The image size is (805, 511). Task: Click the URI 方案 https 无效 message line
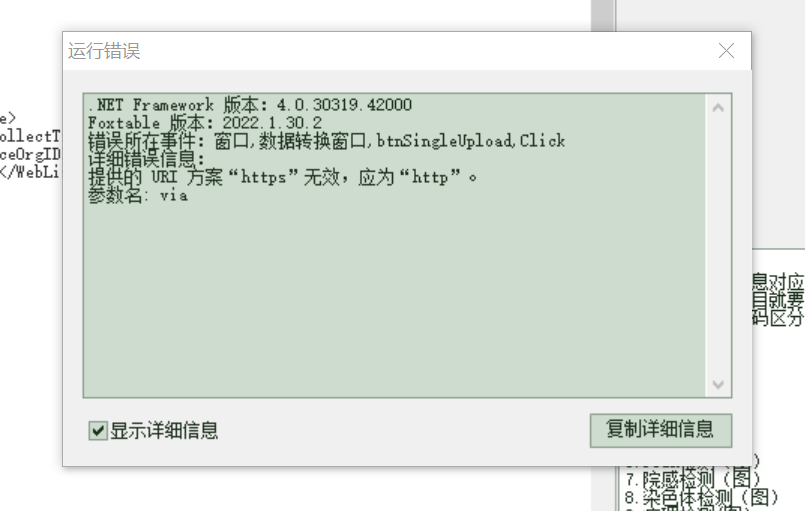282,178
